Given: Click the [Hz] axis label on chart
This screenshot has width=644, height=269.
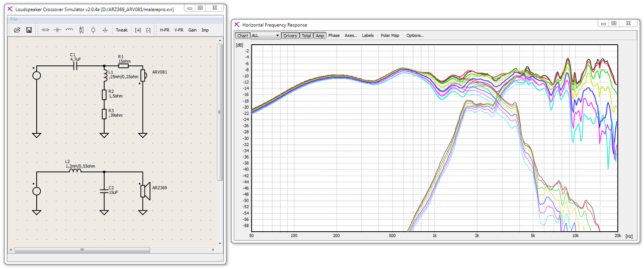Looking at the screenshot, I should 629,236.
